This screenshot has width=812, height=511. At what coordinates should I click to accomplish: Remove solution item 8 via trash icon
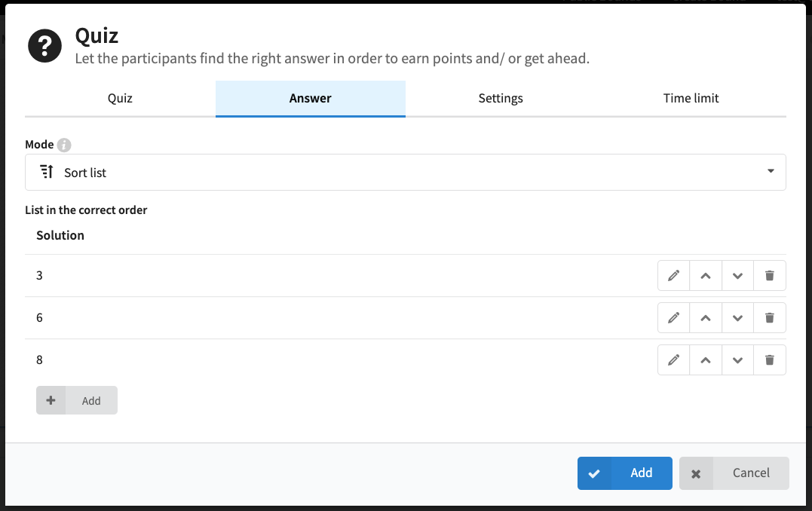tap(770, 360)
